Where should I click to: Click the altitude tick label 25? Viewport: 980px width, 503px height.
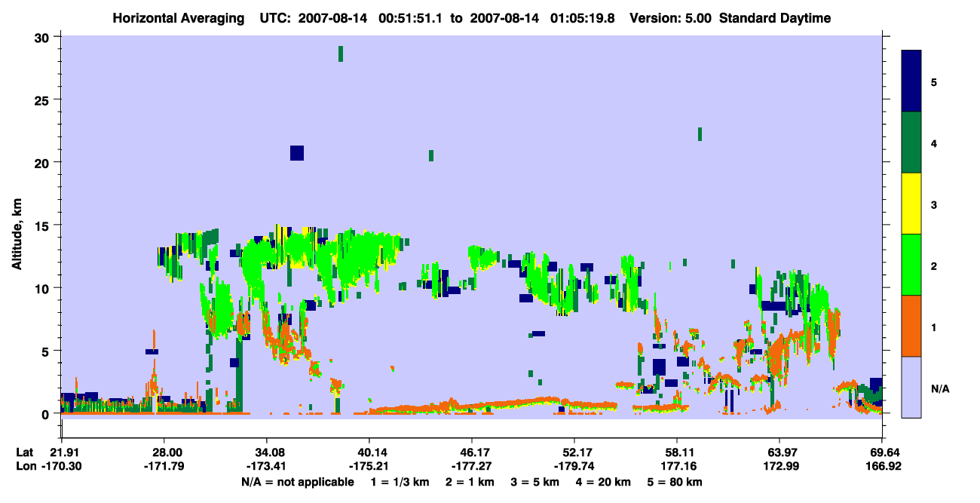point(44,100)
